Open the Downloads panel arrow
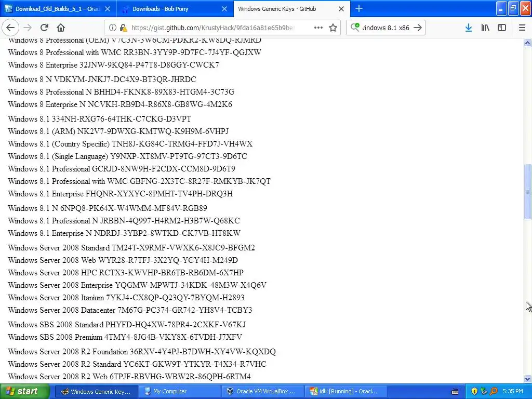532x399 pixels. [469, 28]
